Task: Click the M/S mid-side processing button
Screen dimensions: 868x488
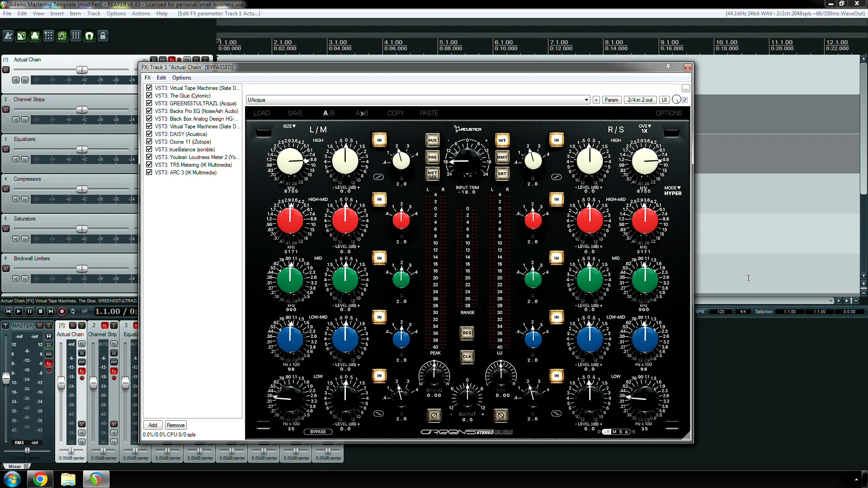Action: click(x=432, y=140)
